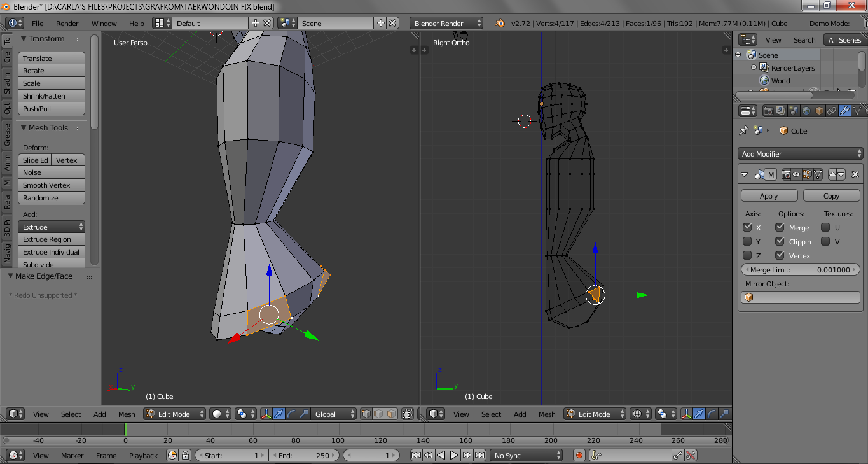This screenshot has width=868, height=464.
Task: Open the File menu
Action: [38, 24]
